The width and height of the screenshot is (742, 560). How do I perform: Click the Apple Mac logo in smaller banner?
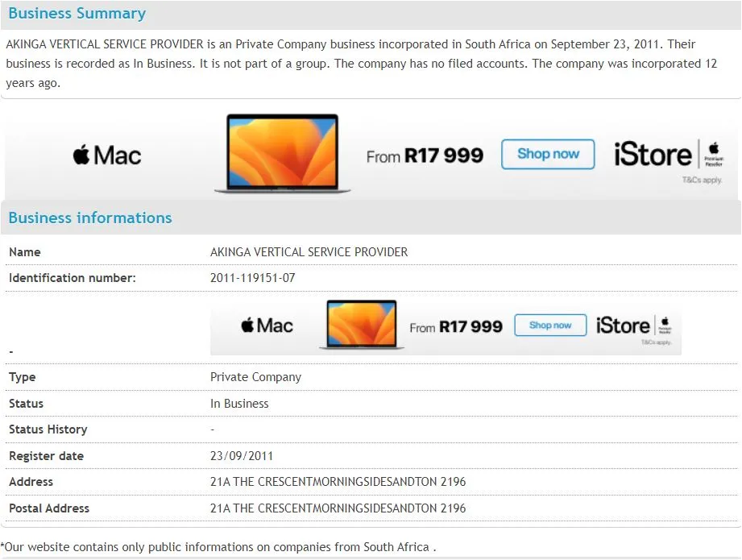(x=267, y=326)
